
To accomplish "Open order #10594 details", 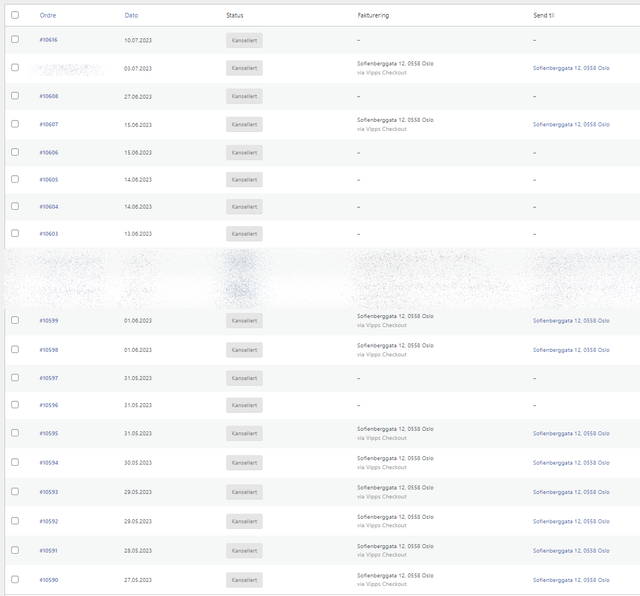I will coord(49,463).
